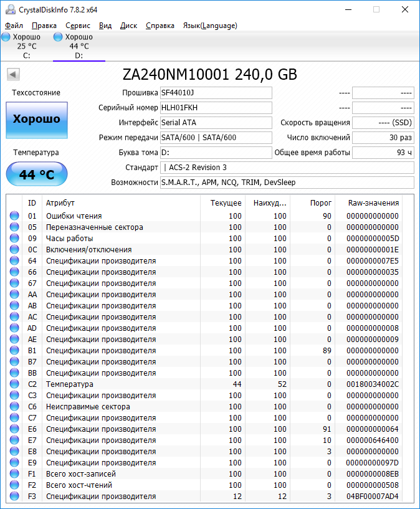Image resolution: width=420 pixels, height=509 pixels.
Task: Click the Текущее column header
Action: coord(223,203)
